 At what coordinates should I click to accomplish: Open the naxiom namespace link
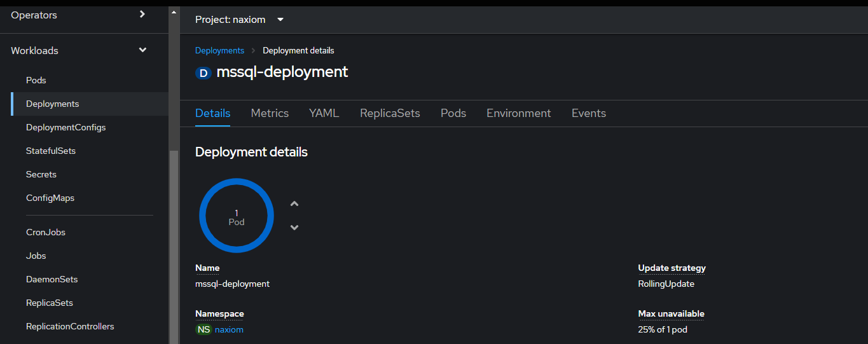tap(229, 329)
